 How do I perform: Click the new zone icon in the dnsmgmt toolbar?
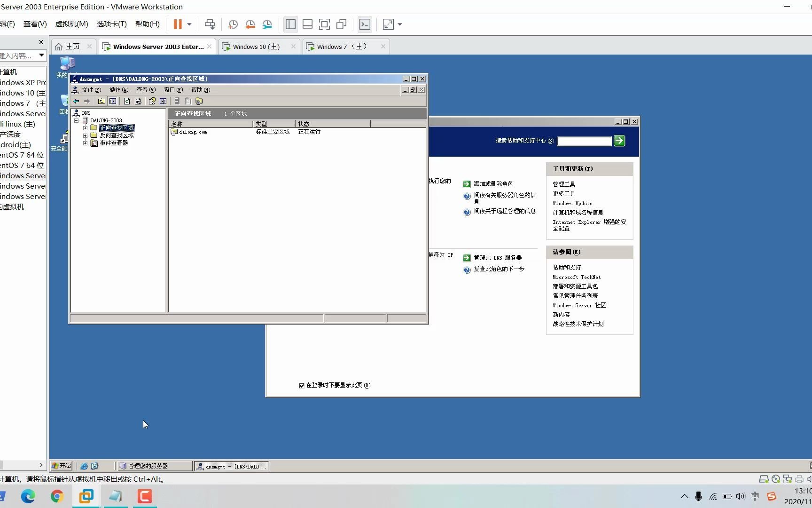click(199, 101)
